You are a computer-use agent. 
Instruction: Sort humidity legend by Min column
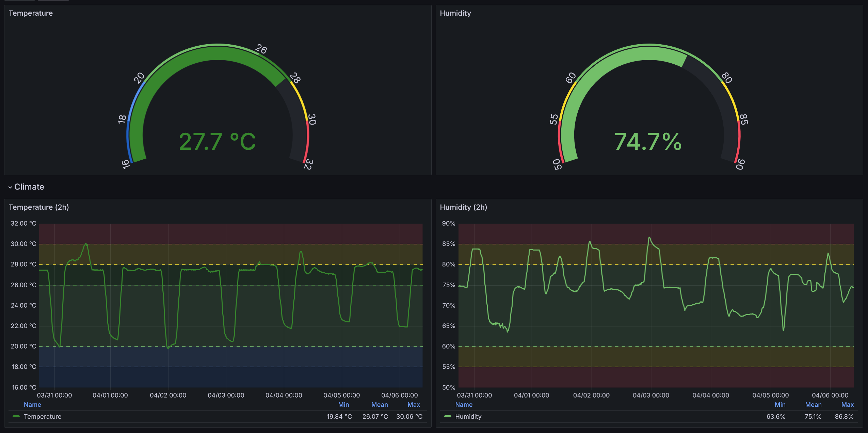coord(780,405)
